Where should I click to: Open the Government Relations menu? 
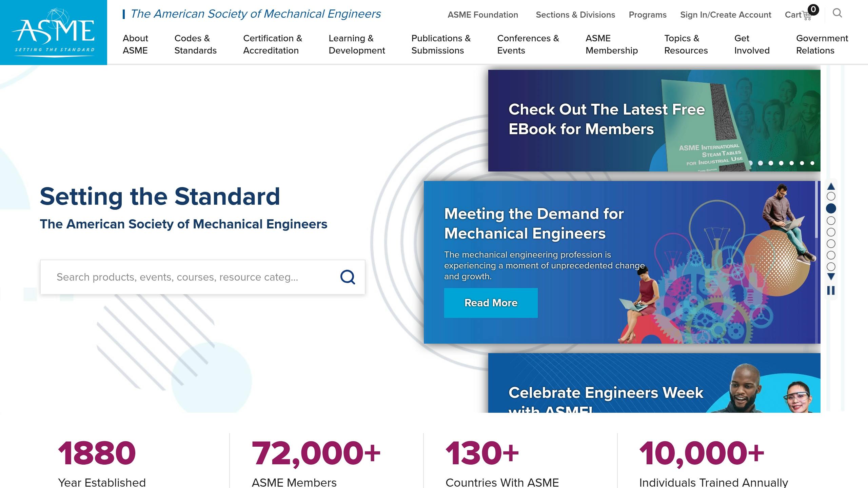click(x=822, y=44)
